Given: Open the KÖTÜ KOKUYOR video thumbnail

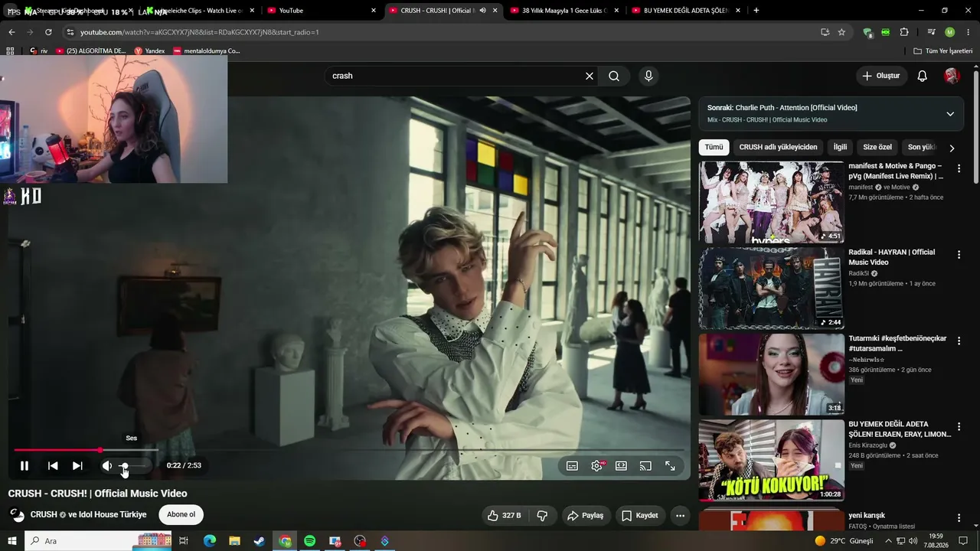Looking at the screenshot, I should (771, 461).
